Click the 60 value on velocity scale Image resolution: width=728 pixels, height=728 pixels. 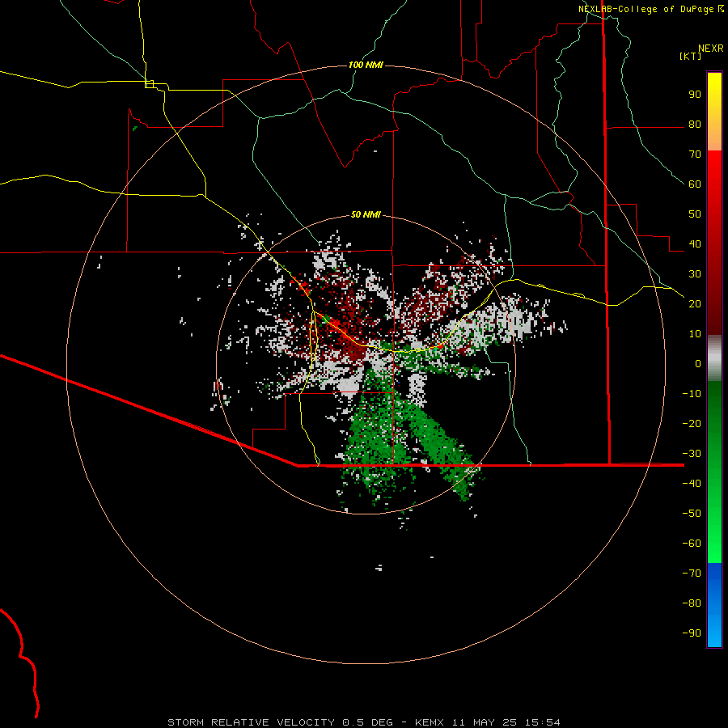[x=695, y=184]
